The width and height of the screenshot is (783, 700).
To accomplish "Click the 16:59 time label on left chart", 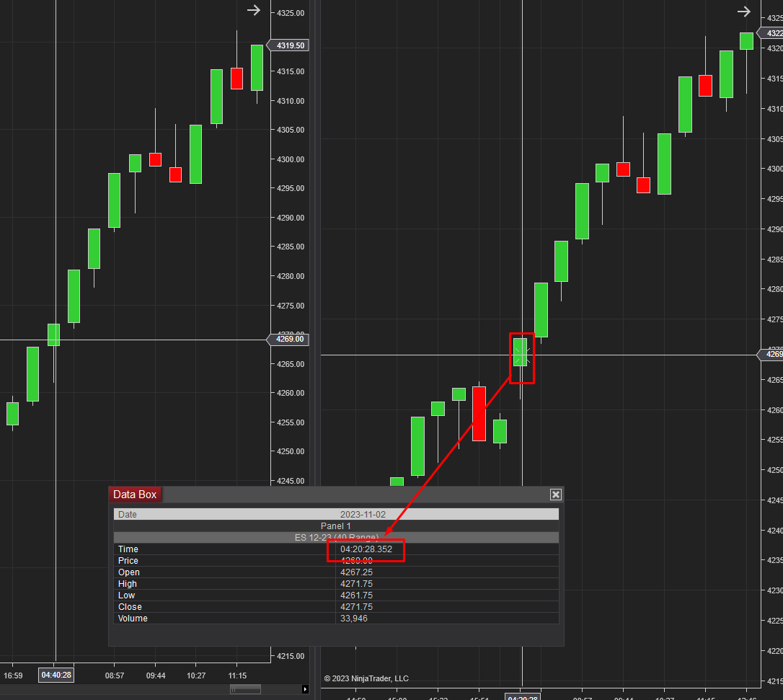I will click(x=13, y=675).
